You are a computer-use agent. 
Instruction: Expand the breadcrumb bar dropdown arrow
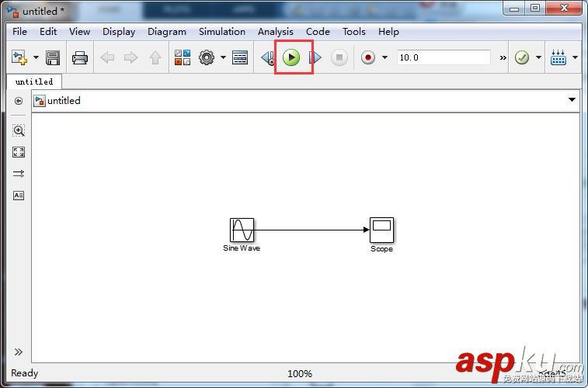tap(572, 100)
